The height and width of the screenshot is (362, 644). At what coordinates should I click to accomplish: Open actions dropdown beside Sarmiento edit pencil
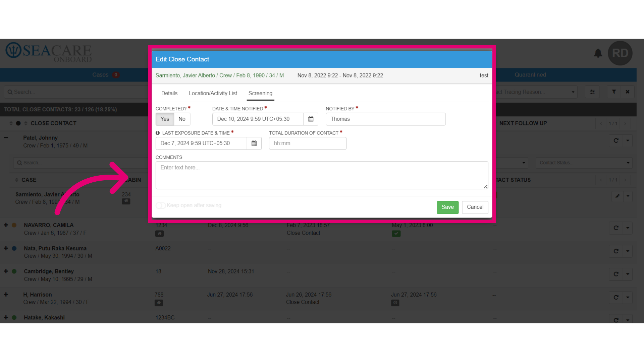(x=628, y=196)
